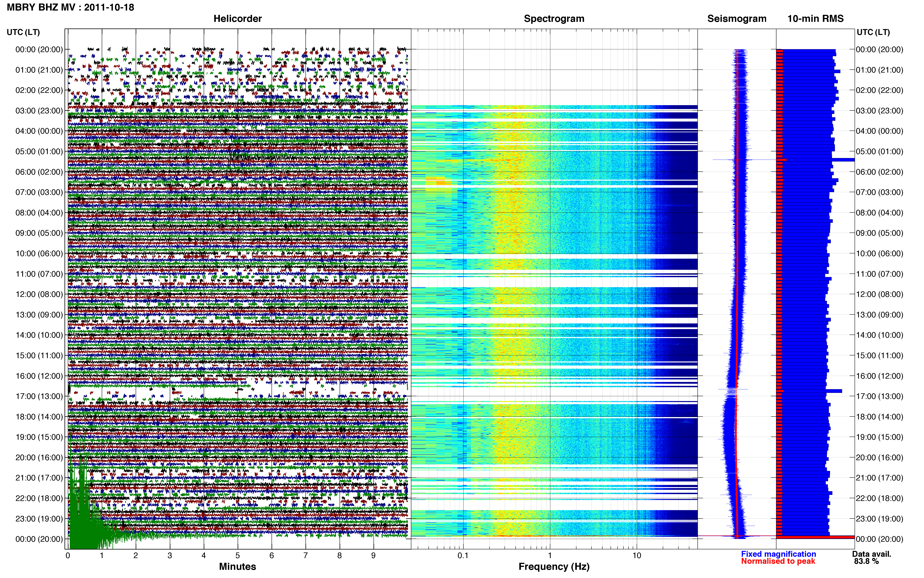Click the Spectrogram panel heading

[554, 19]
